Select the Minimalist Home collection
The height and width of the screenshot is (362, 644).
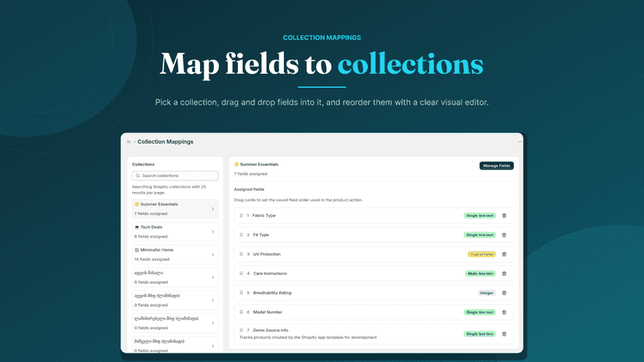click(175, 255)
